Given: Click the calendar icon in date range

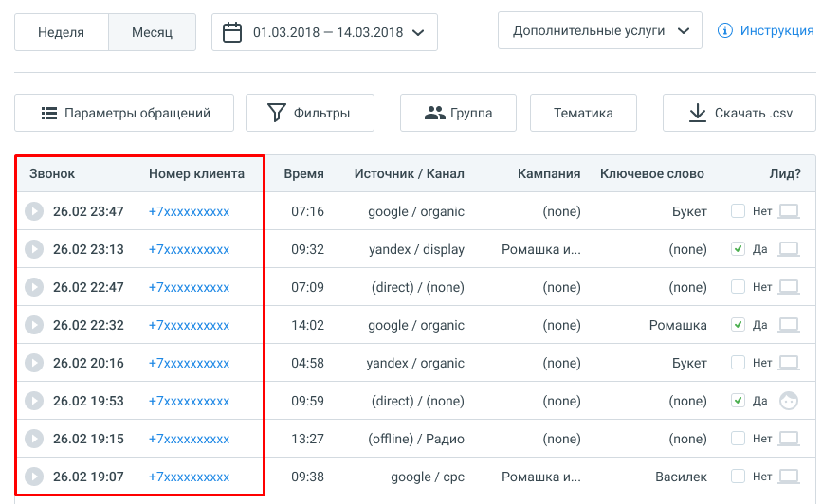Looking at the screenshot, I should [x=232, y=32].
